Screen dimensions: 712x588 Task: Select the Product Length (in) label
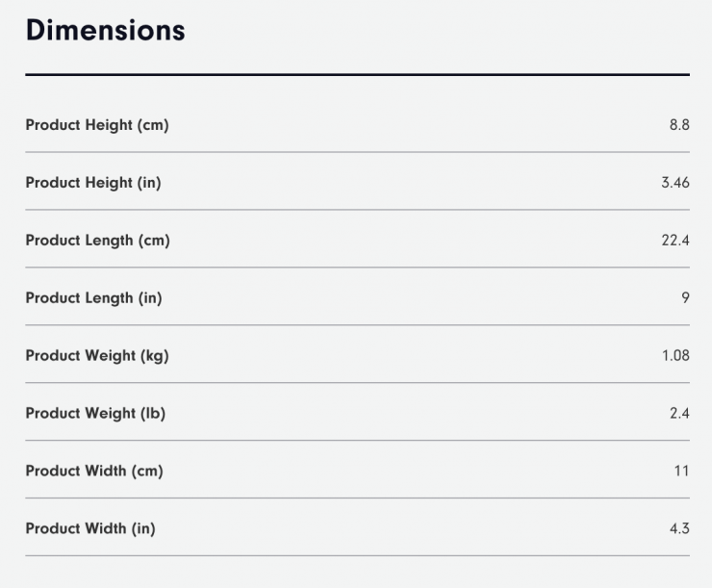tap(93, 298)
